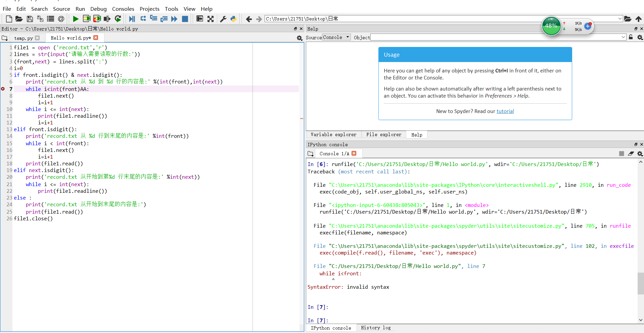Switch to the File explorer tab
644x333 pixels.
tap(384, 134)
